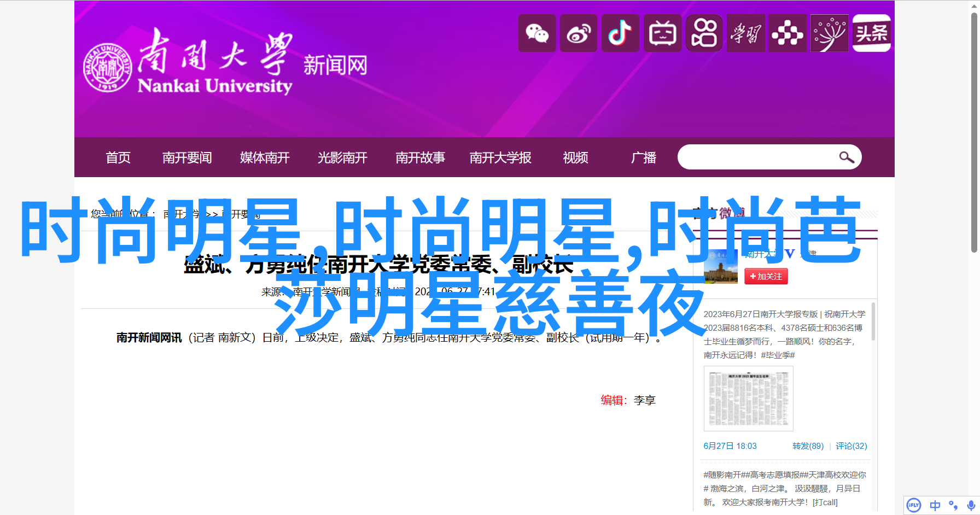Click the search magnifier icon

(846, 157)
